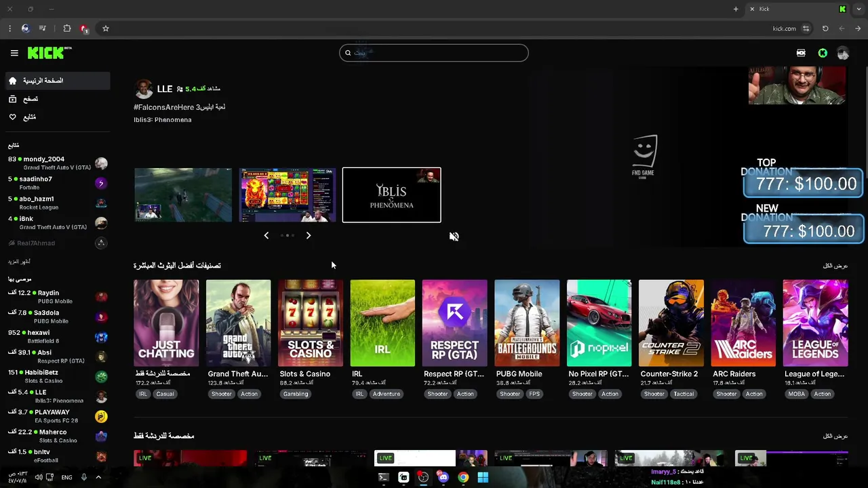Open Discord icon in taskbar
Screen dimensions: 868x488
[443, 477]
